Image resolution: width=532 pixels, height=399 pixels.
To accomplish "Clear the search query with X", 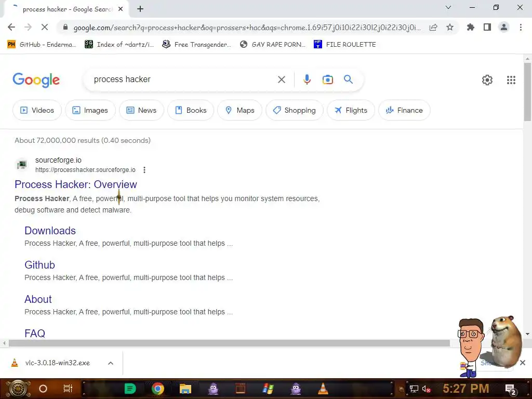I will (281, 79).
